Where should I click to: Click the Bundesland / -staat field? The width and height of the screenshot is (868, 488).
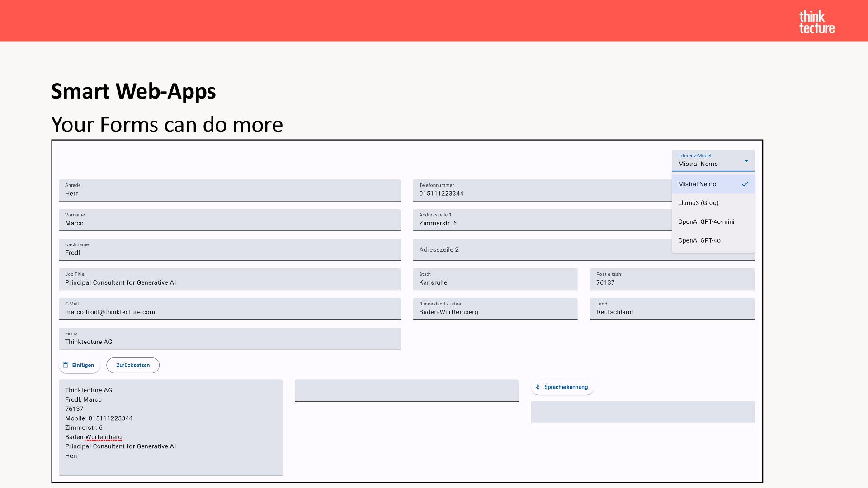(495, 309)
